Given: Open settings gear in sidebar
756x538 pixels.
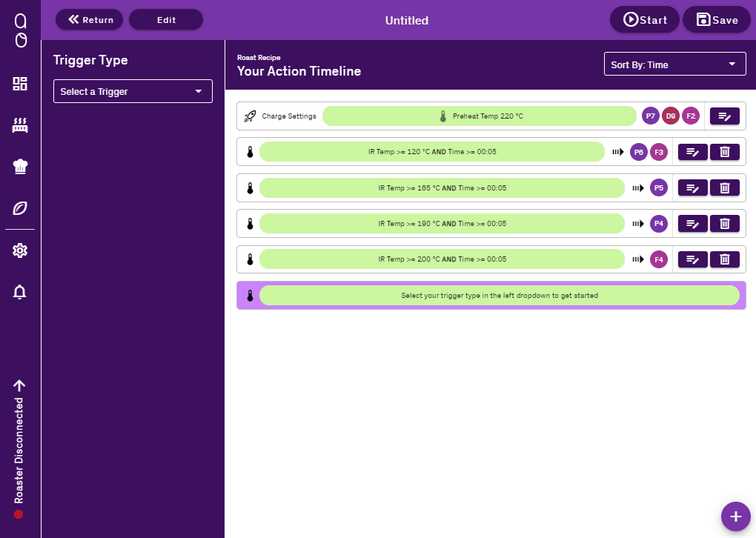Looking at the screenshot, I should pyautogui.click(x=20, y=251).
